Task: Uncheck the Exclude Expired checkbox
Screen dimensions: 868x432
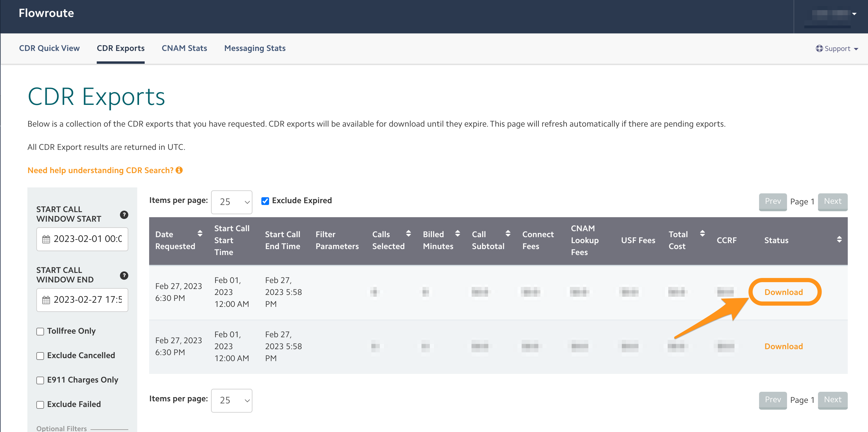Action: tap(265, 201)
